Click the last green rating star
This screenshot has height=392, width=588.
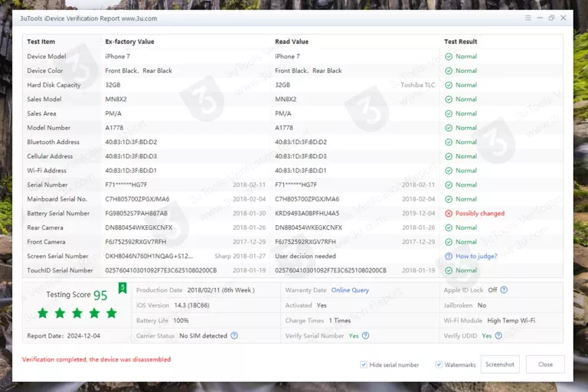pos(111,313)
